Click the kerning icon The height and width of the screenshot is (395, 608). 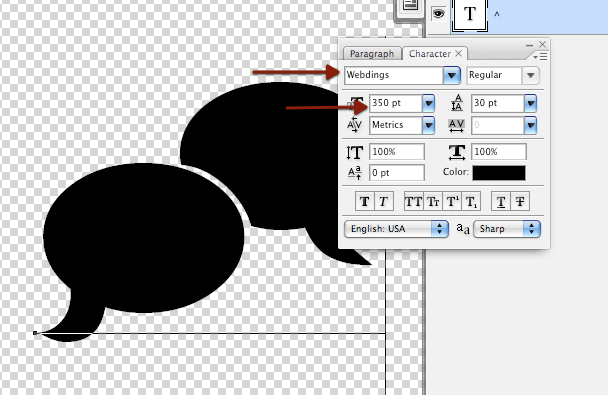tap(354, 125)
